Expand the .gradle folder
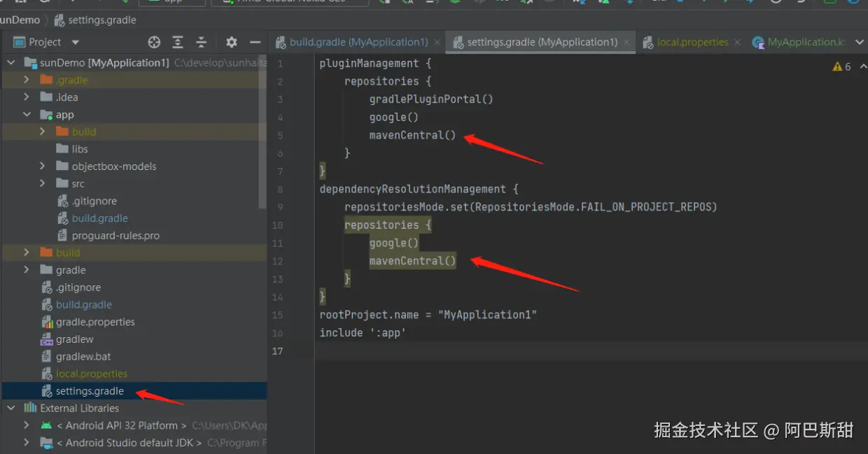Image resolution: width=868 pixels, height=454 pixels. (x=27, y=80)
